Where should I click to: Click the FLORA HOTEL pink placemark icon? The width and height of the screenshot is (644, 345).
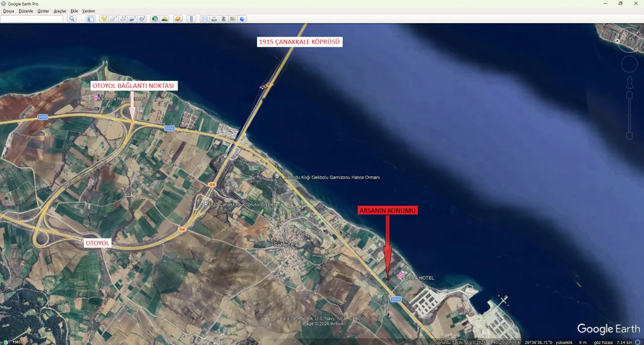tap(400, 276)
